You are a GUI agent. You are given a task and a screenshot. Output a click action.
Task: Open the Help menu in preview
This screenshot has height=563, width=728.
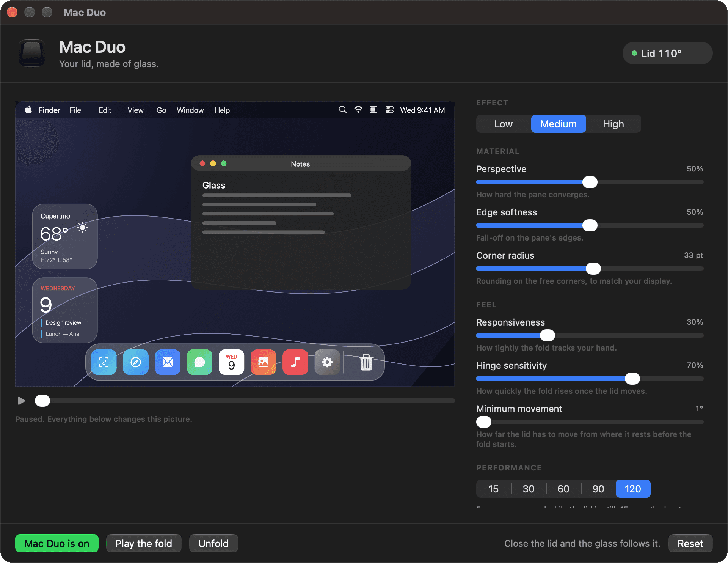point(222,110)
